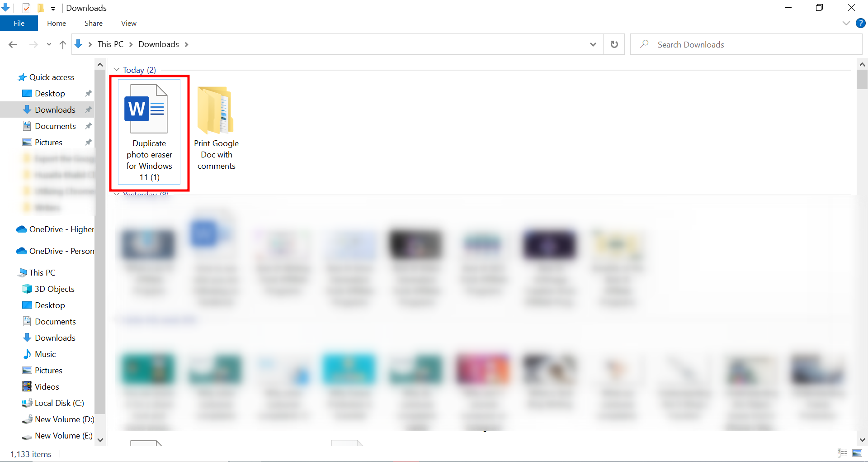This screenshot has height=462, width=868.
Task: Click the pin icon beside Quick access Desktop
Action: 88,94
